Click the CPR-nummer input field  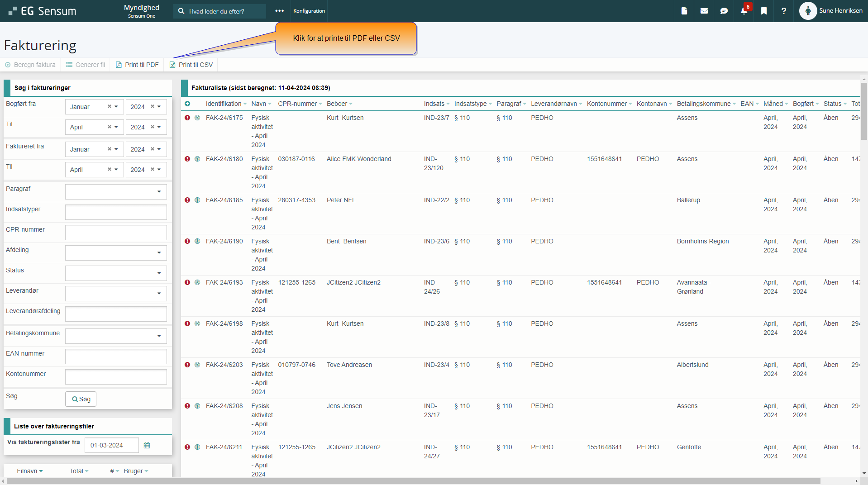click(116, 233)
